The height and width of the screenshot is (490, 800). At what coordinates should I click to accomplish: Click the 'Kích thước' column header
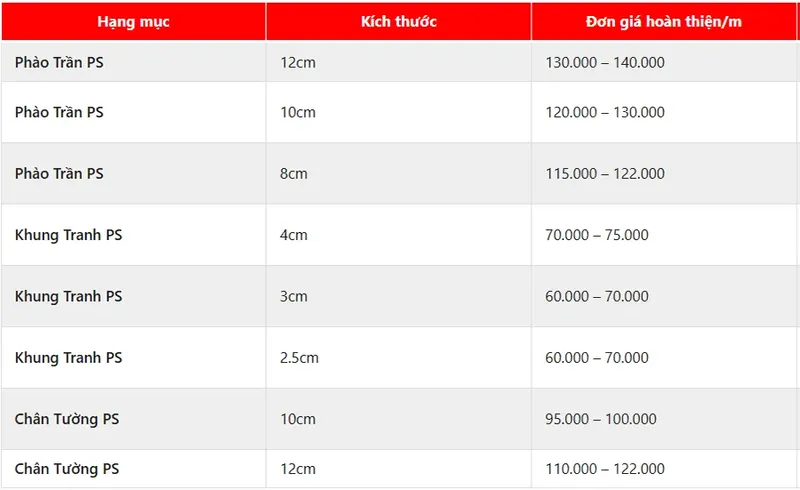pyautogui.click(x=398, y=21)
